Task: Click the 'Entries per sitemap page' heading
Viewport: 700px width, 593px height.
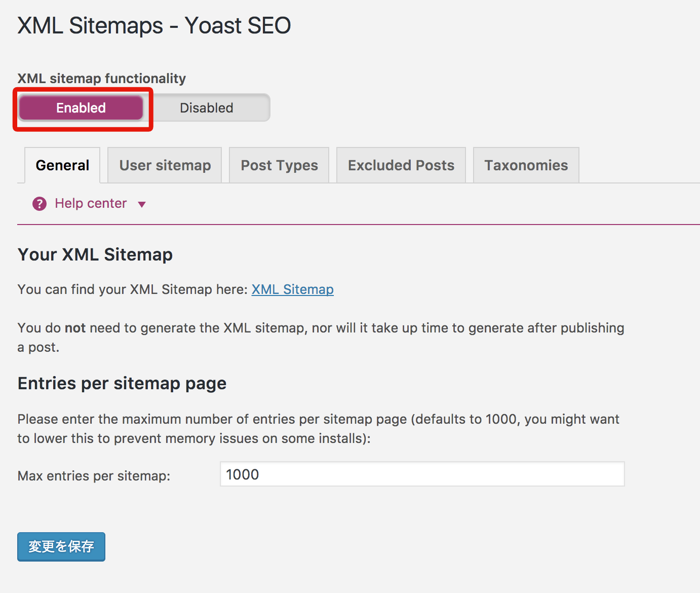Action: point(122,384)
